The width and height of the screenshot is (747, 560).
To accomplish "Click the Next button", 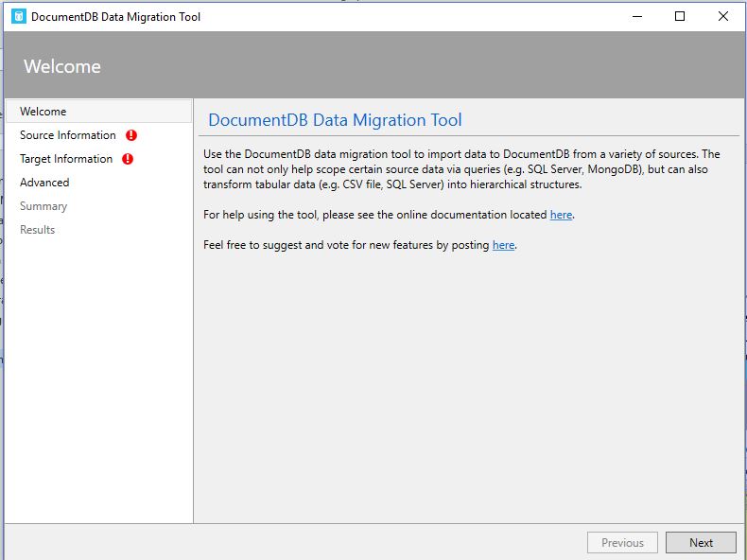I will (x=701, y=543).
